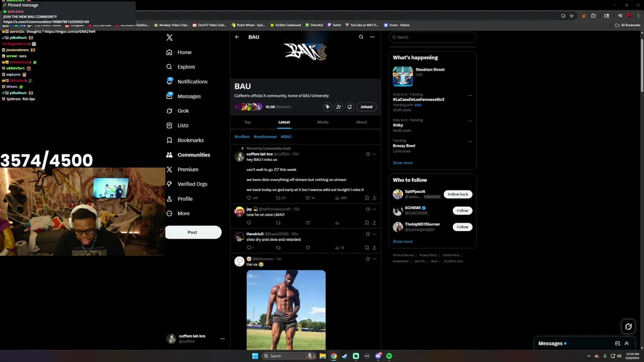
Task: Follow back Spliffpaul6
Action: pos(458,194)
